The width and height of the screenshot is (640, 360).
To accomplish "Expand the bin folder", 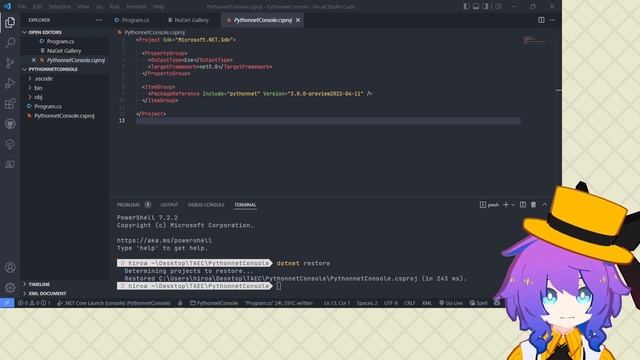I will pos(65,88).
